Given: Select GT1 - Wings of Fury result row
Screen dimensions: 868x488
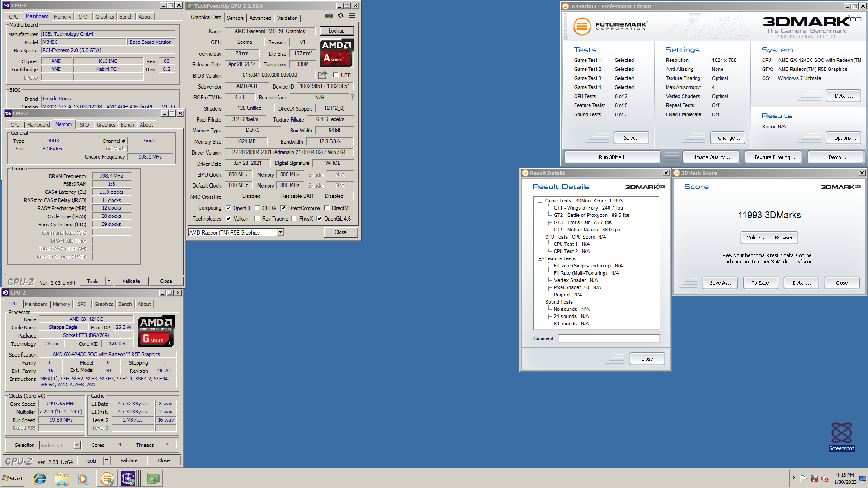Looking at the screenshot, I should tap(588, 208).
